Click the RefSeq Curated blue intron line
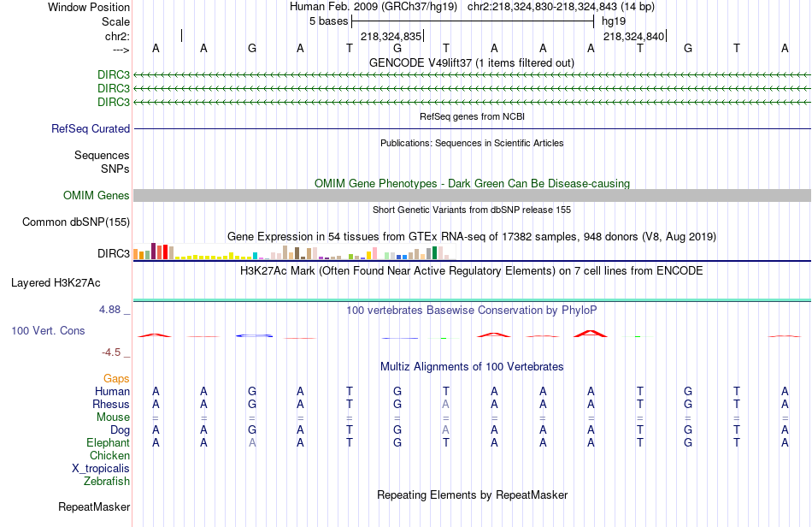812x527 pixels. 472,128
